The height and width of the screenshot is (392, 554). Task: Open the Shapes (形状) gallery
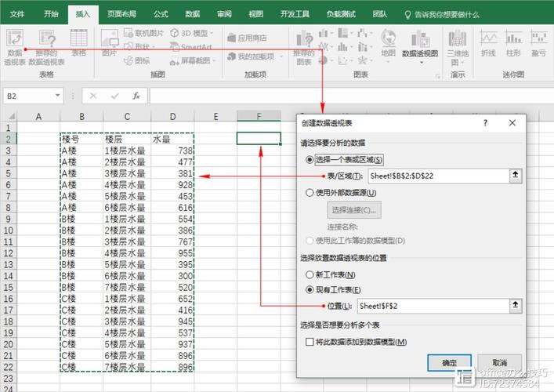[139, 47]
